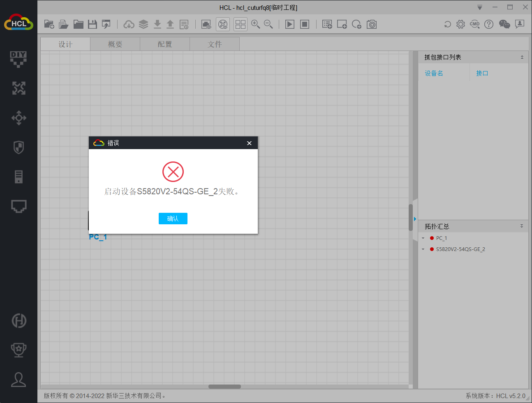532x403 pixels.
Task: Open the CMD command search icon
Action: (475, 25)
